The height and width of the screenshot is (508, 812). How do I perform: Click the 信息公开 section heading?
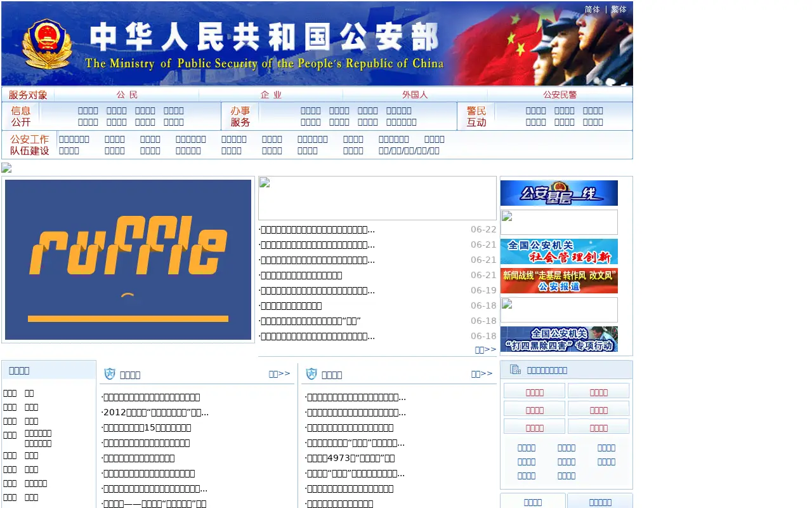point(21,116)
